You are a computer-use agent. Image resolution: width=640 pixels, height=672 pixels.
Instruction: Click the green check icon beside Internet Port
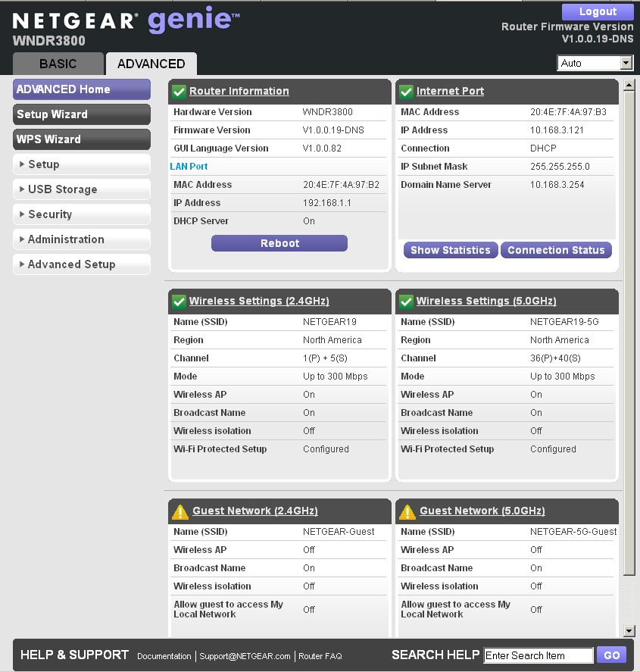point(406,91)
